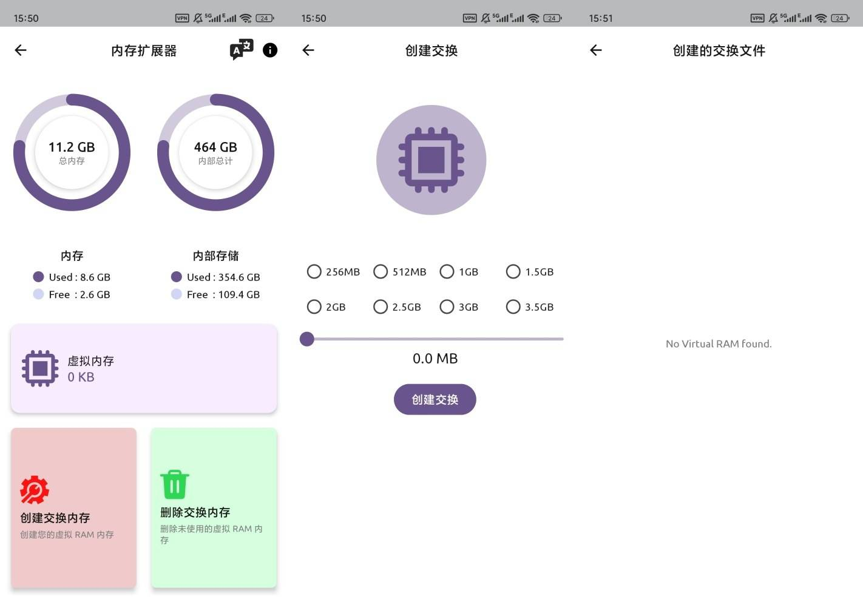
Task: Tap the green trash bin icon
Action: tap(175, 484)
